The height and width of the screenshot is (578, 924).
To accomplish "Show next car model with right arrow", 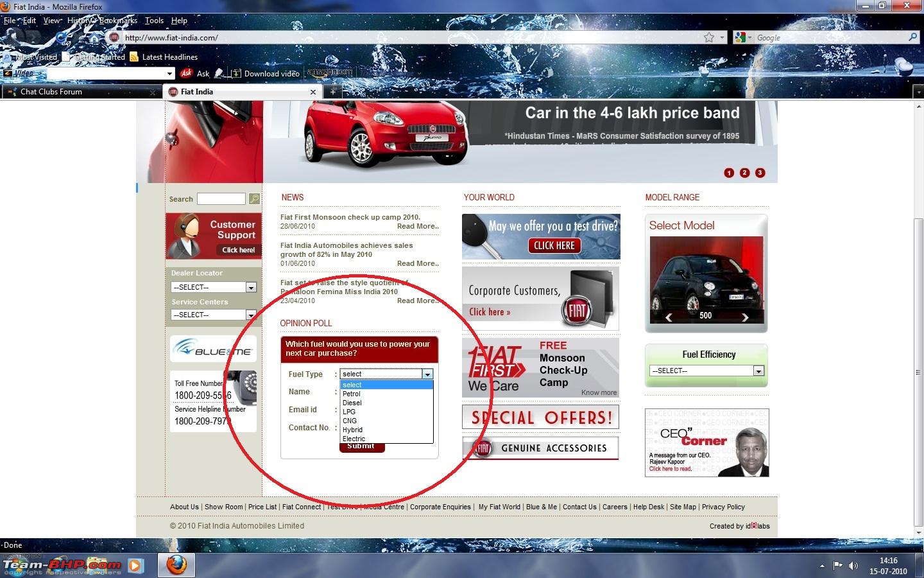I will (745, 317).
